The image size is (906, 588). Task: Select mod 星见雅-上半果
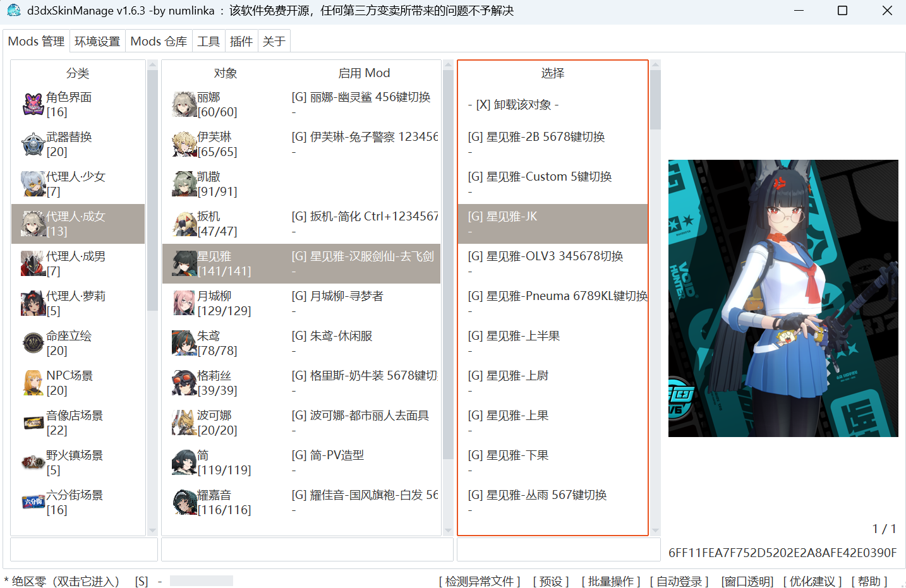553,343
